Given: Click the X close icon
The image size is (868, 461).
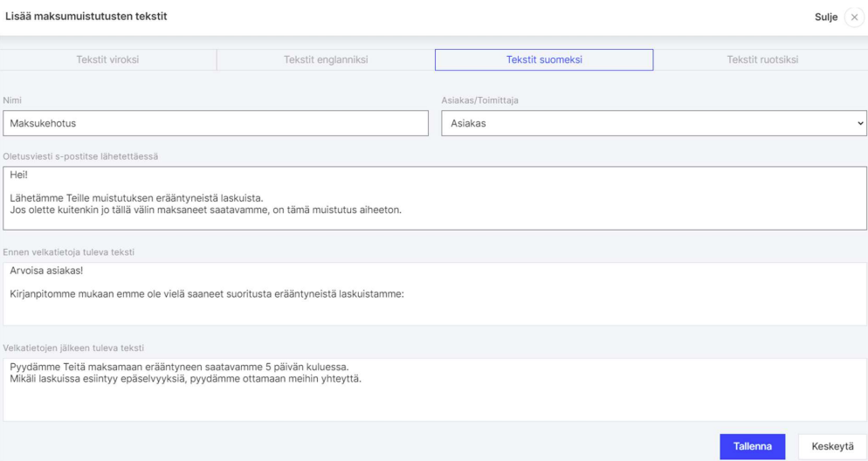Looking at the screenshot, I should (x=853, y=17).
